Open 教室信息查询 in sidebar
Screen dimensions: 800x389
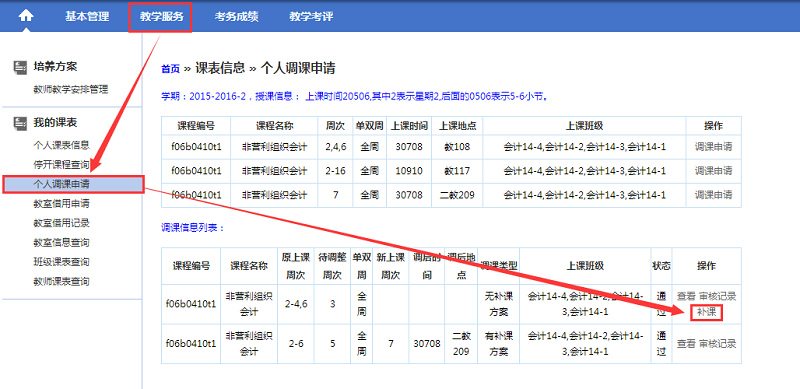(61, 242)
